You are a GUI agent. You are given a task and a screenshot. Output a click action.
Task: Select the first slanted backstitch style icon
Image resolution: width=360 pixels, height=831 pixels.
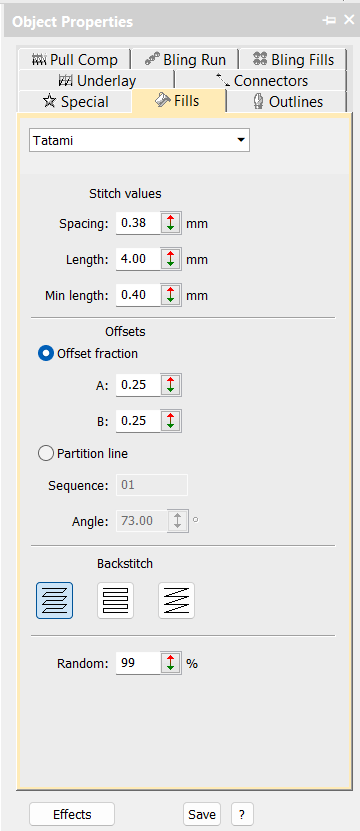[x=55, y=600]
